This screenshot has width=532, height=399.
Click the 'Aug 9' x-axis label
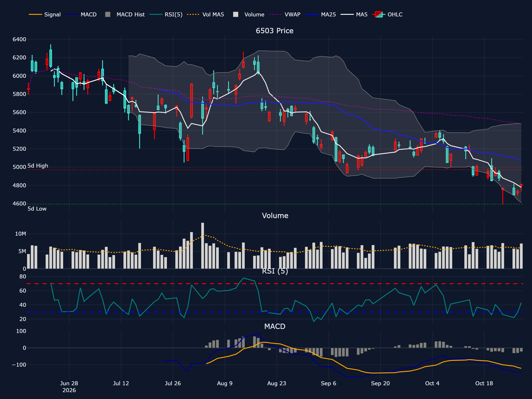point(225,383)
